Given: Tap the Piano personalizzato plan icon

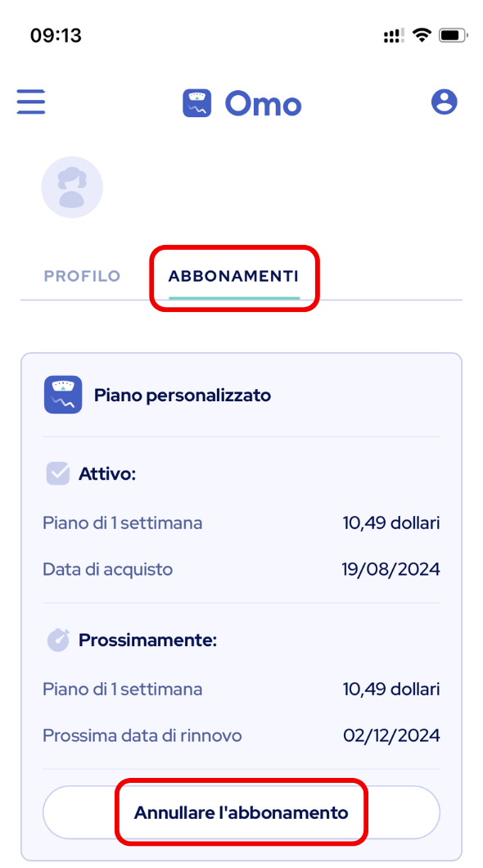Looking at the screenshot, I should [63, 395].
